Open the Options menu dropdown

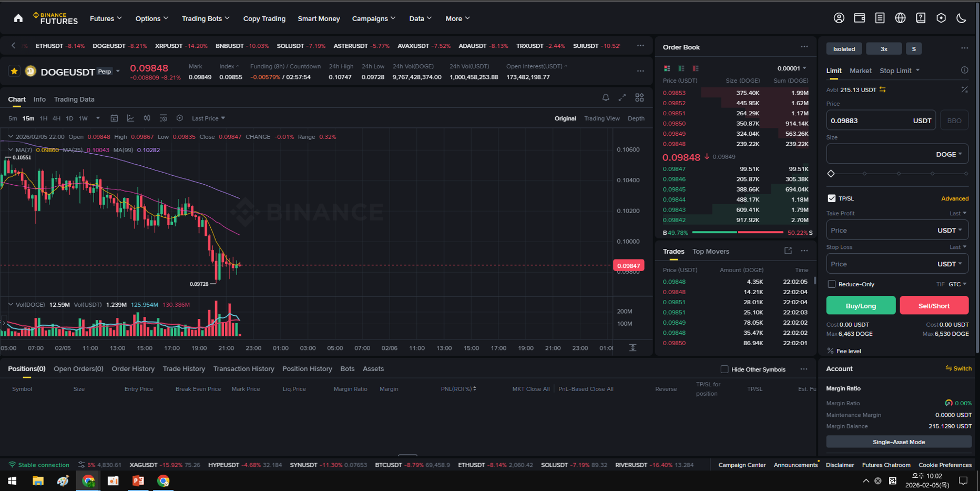tap(152, 18)
